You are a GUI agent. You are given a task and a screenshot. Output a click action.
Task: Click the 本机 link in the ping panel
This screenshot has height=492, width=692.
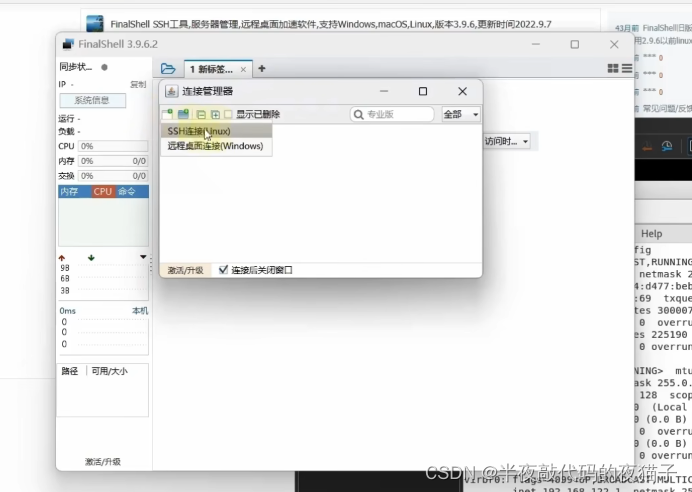pyautogui.click(x=140, y=311)
